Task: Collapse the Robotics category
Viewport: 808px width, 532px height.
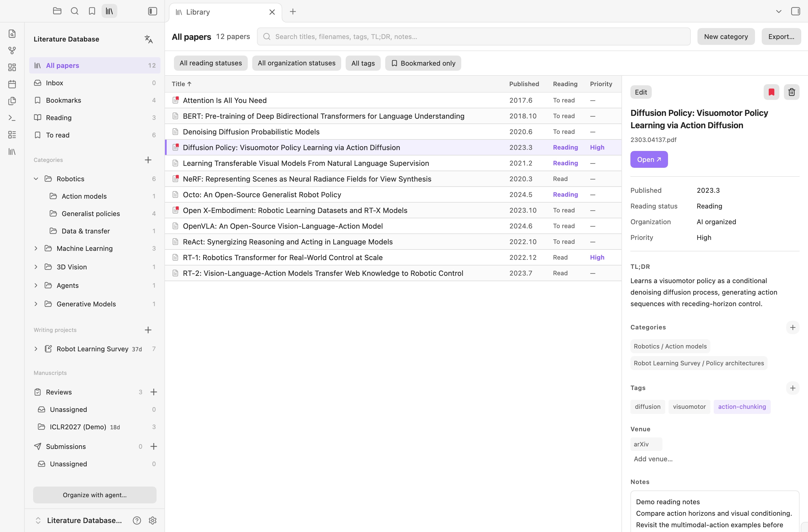Action: 36,179
